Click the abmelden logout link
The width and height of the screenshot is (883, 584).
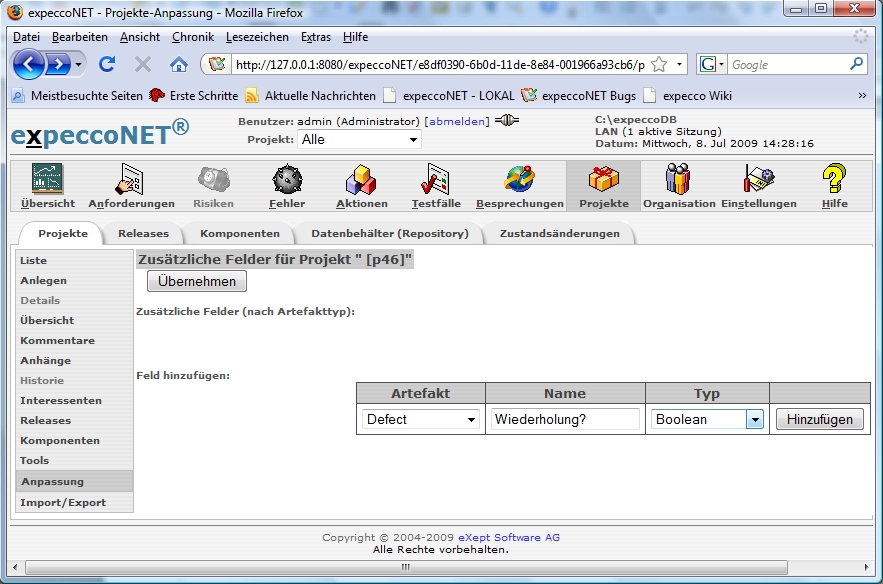[457, 121]
